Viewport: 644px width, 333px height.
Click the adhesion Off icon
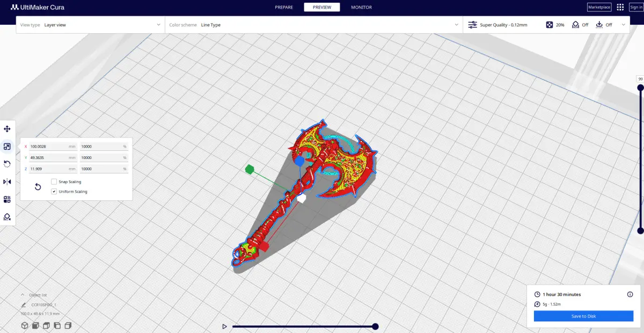coord(599,25)
